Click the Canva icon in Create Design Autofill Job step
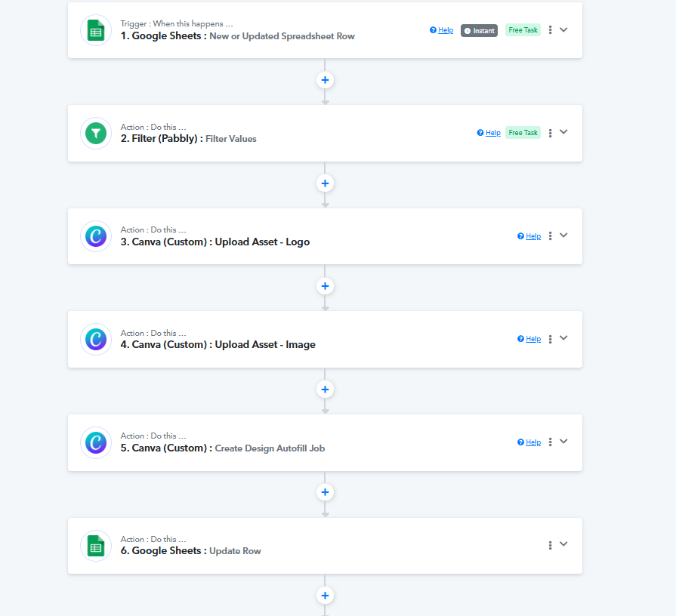 click(x=96, y=442)
